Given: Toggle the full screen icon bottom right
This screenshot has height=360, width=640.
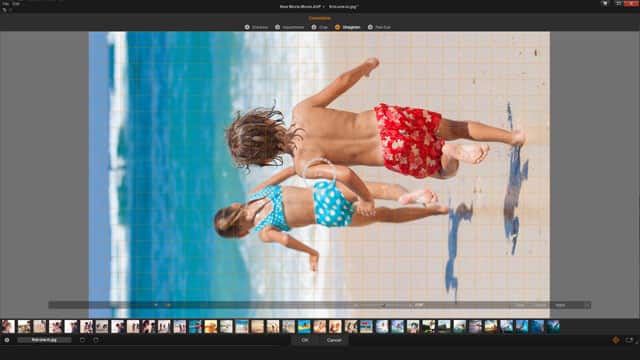Looking at the screenshot, I should coord(629,340).
